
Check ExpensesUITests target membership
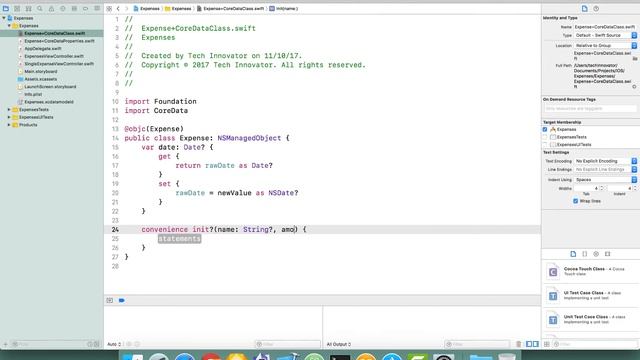click(x=545, y=144)
